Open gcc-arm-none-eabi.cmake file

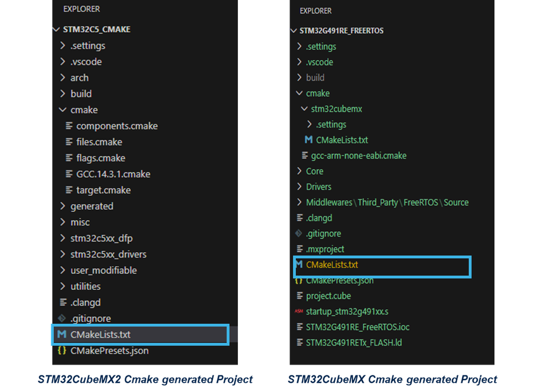pos(358,156)
